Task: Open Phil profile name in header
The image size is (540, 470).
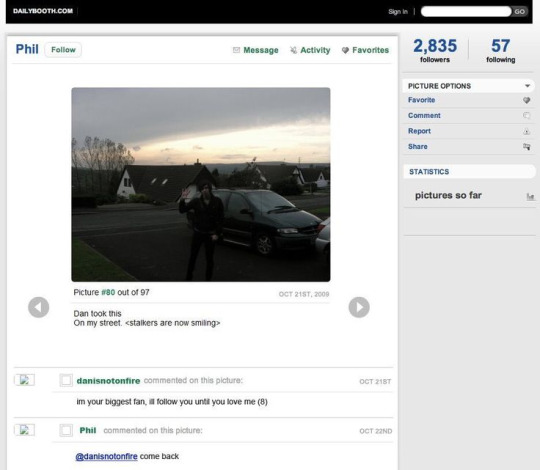Action: (27, 49)
